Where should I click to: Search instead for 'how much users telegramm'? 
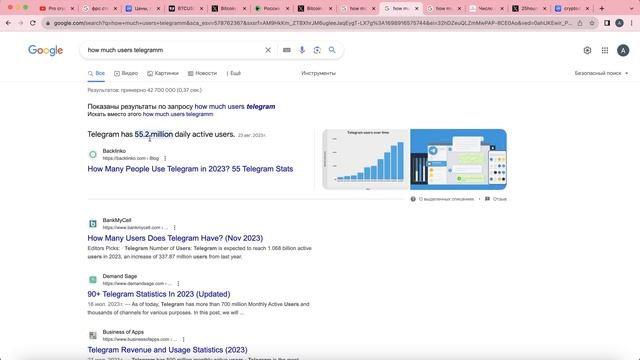point(178,114)
